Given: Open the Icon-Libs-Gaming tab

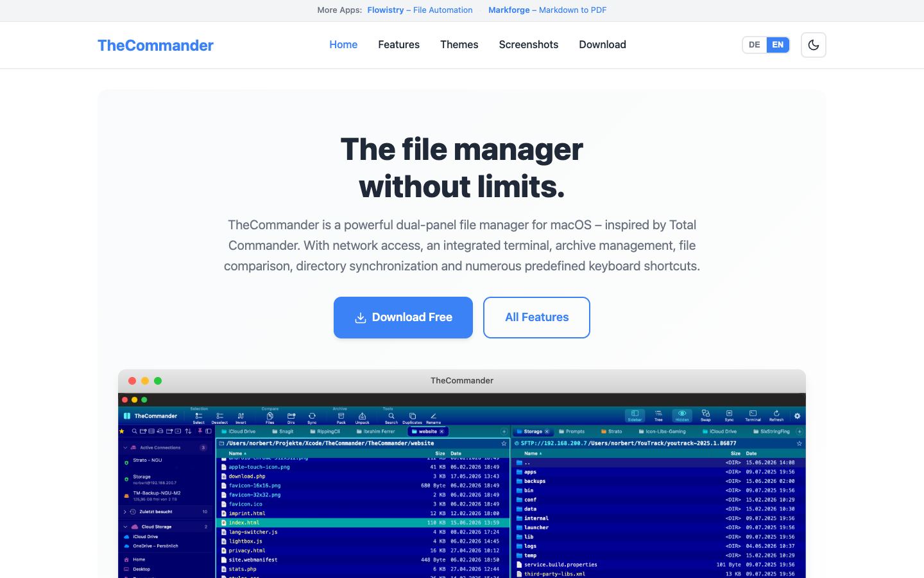Looking at the screenshot, I should 662,432.
